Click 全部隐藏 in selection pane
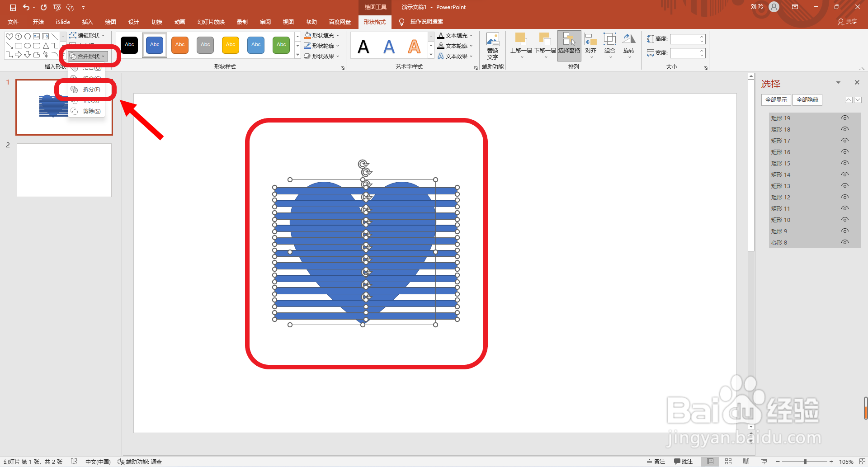The height and width of the screenshot is (467, 868). [807, 100]
